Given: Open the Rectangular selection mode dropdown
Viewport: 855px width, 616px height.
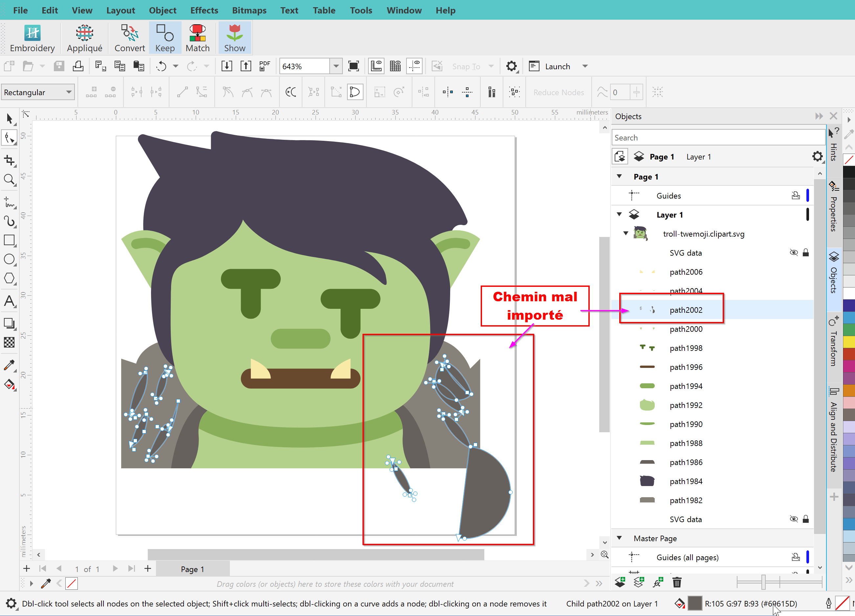Looking at the screenshot, I should (69, 92).
